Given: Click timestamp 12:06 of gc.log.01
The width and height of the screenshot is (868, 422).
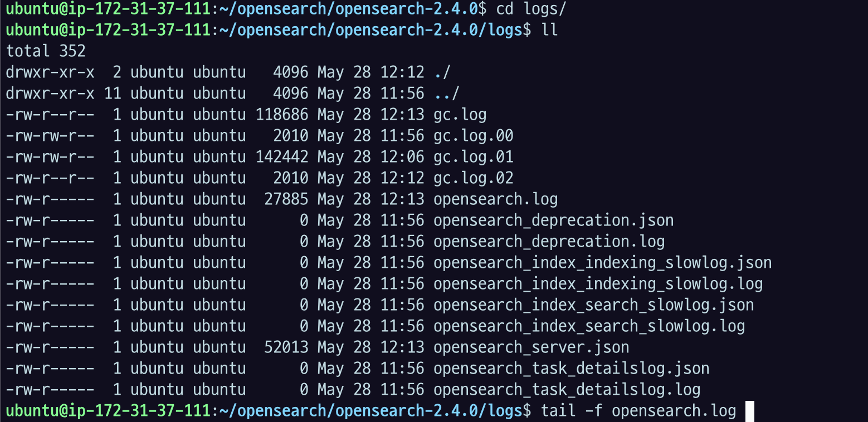Looking at the screenshot, I should pyautogui.click(x=402, y=157).
